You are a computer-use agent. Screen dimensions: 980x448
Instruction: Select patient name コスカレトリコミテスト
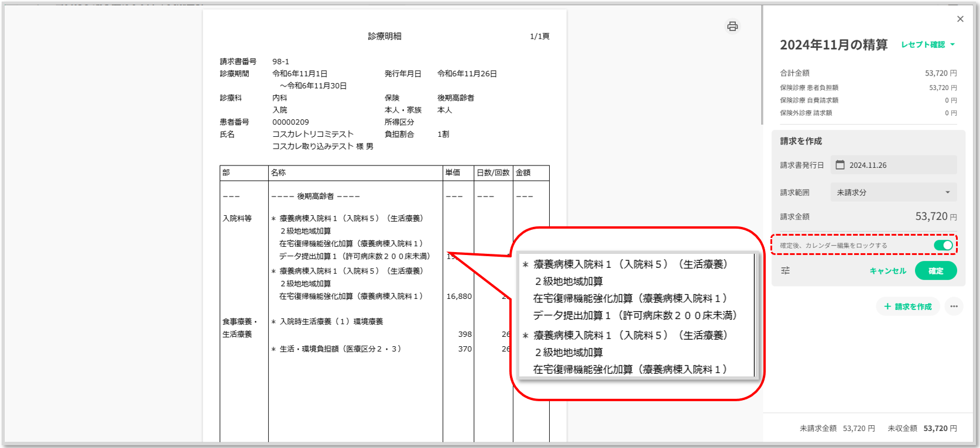(x=313, y=135)
